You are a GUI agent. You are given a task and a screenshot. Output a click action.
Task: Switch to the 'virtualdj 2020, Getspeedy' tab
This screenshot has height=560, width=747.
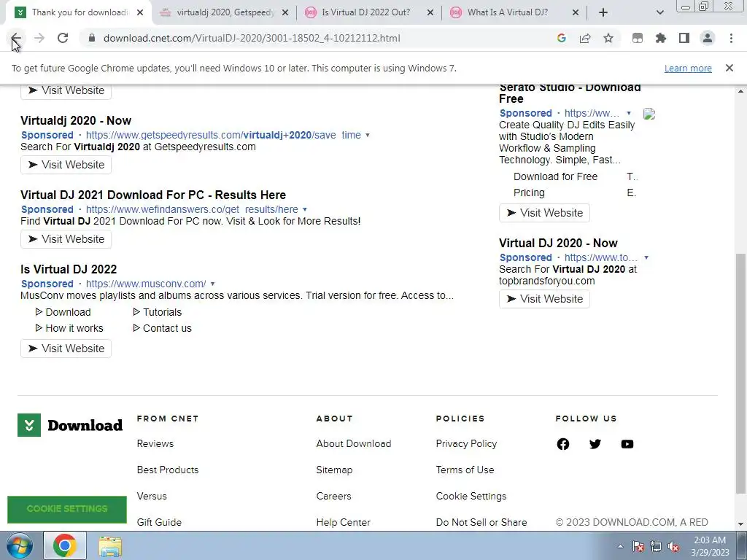point(225,12)
